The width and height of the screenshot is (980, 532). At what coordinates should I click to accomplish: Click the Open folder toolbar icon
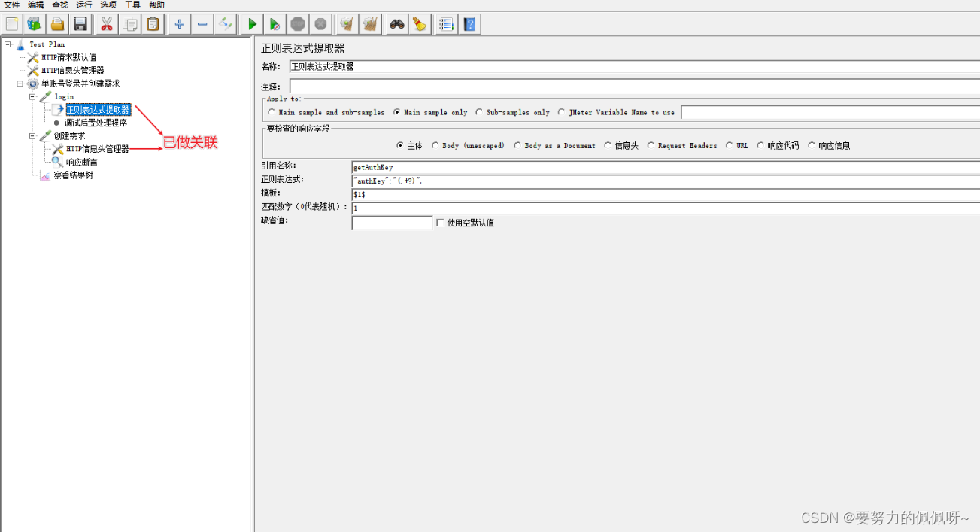coord(57,24)
